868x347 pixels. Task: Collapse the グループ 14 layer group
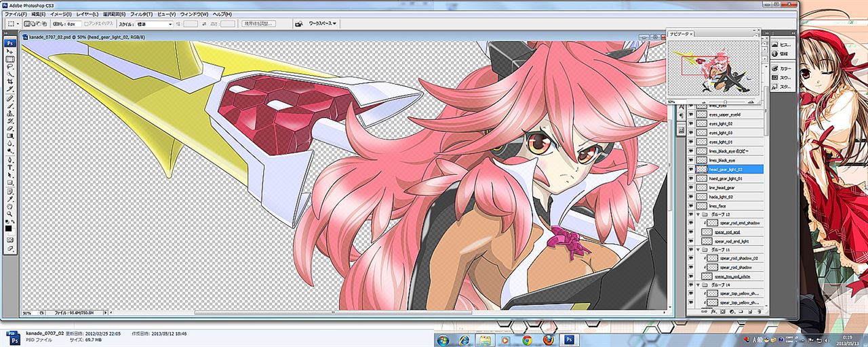(x=698, y=285)
